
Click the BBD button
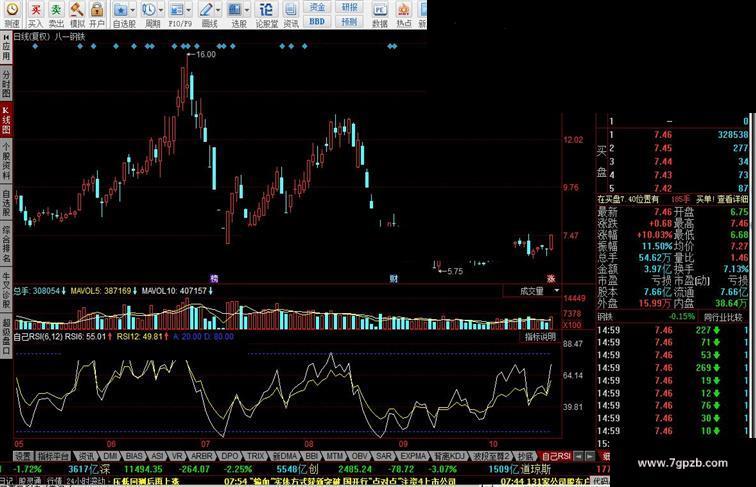tap(317, 21)
